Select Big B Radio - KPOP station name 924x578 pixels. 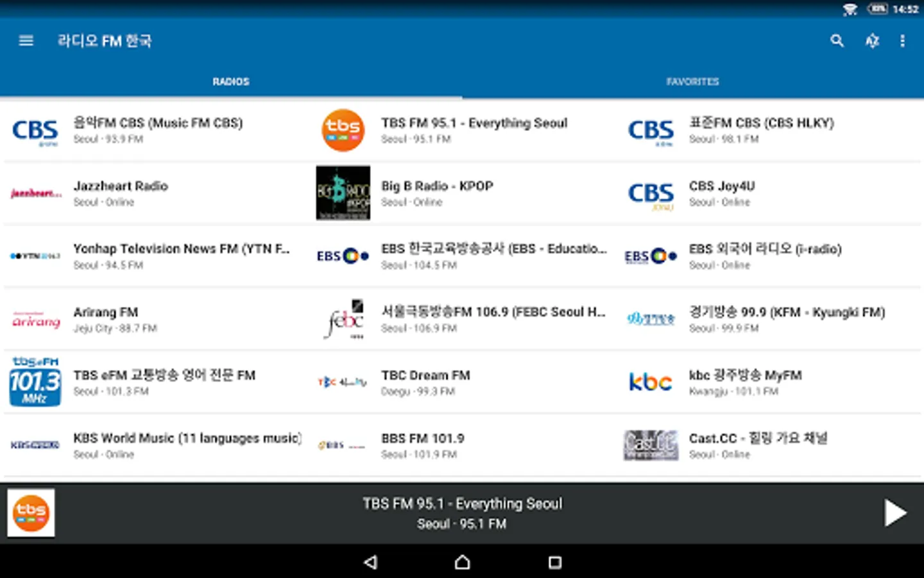437,186
